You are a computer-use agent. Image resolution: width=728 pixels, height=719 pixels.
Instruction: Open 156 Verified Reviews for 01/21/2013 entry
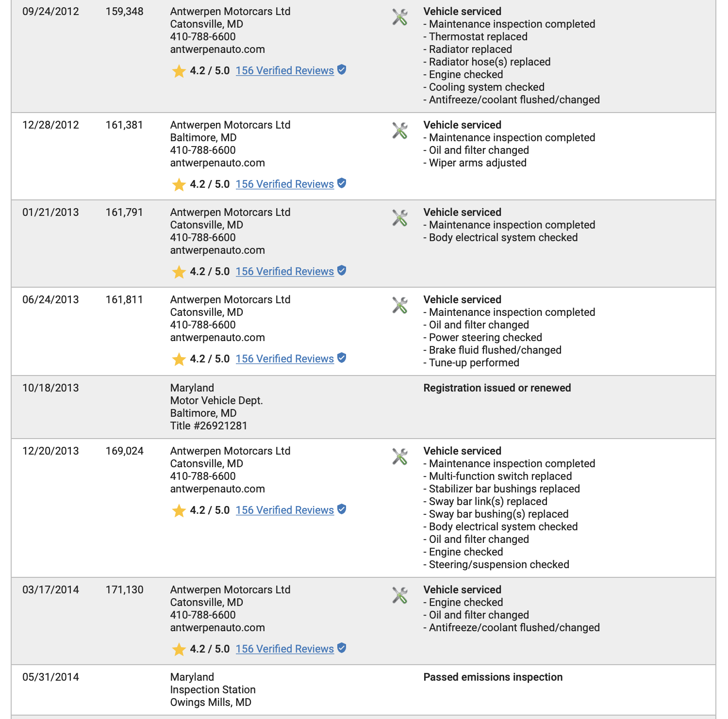tap(285, 272)
